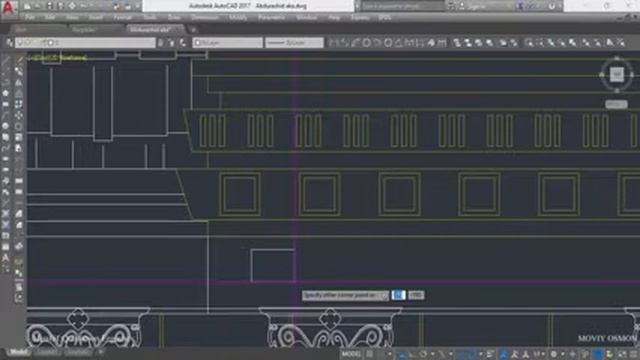Click Make Object's Layer Current icon
The width and height of the screenshot is (640, 360).
click(x=161, y=42)
